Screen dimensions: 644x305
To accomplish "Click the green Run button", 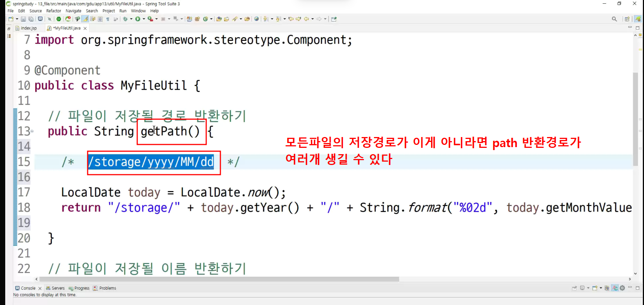I will click(138, 19).
